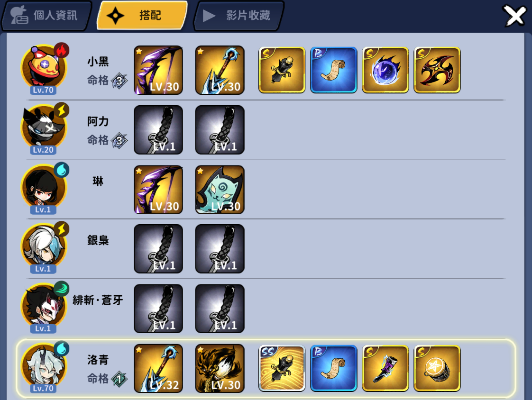
Task: Open the 個人資訊 tab
Action: tap(46, 16)
